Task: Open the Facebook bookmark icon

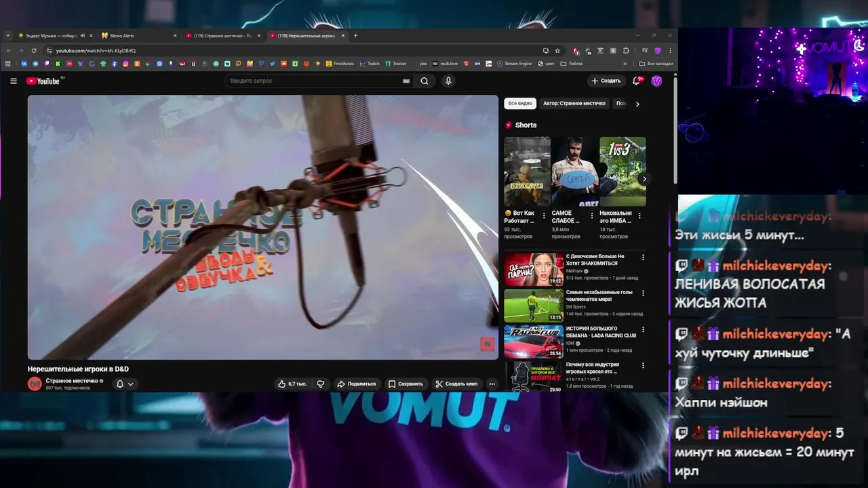Action: [114, 64]
